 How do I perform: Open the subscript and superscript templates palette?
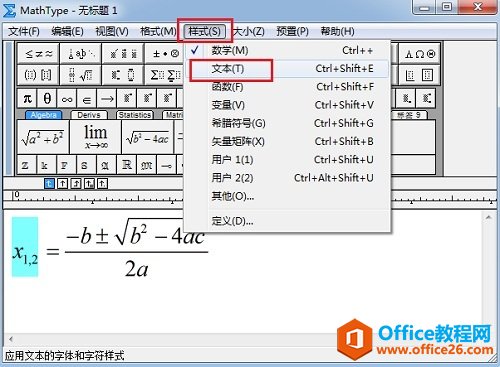point(123,75)
